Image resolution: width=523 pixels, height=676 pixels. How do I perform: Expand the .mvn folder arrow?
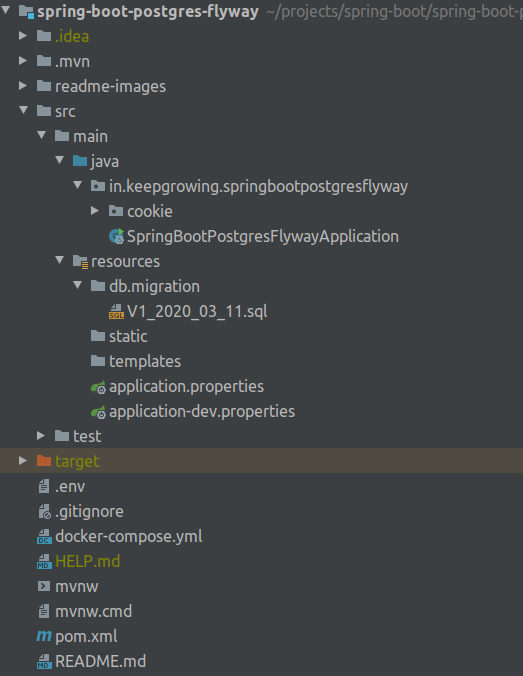(23, 60)
